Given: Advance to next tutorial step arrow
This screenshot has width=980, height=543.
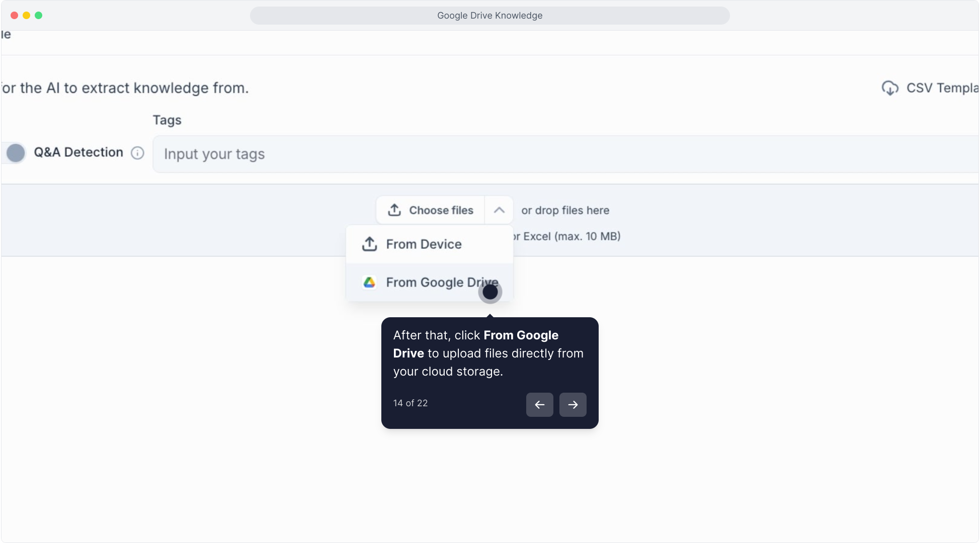Looking at the screenshot, I should click(x=573, y=405).
